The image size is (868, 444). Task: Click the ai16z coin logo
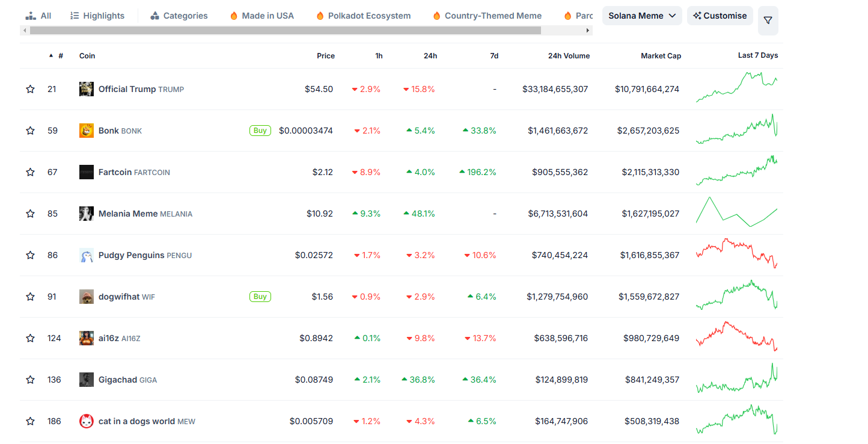(87, 338)
